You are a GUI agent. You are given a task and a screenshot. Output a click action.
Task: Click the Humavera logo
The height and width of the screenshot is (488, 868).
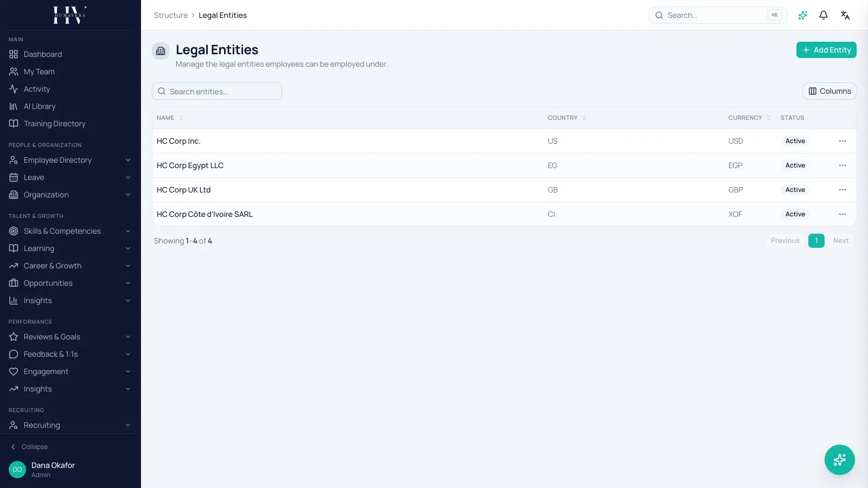point(70,15)
